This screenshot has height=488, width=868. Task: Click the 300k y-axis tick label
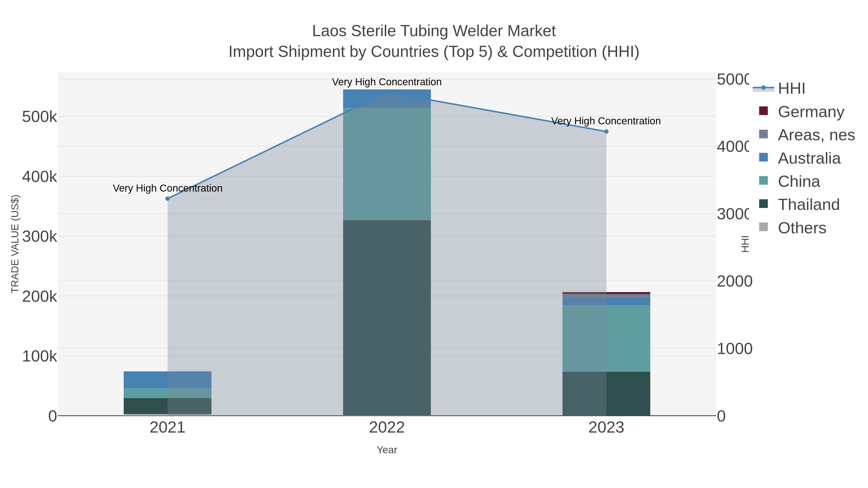[x=40, y=236]
